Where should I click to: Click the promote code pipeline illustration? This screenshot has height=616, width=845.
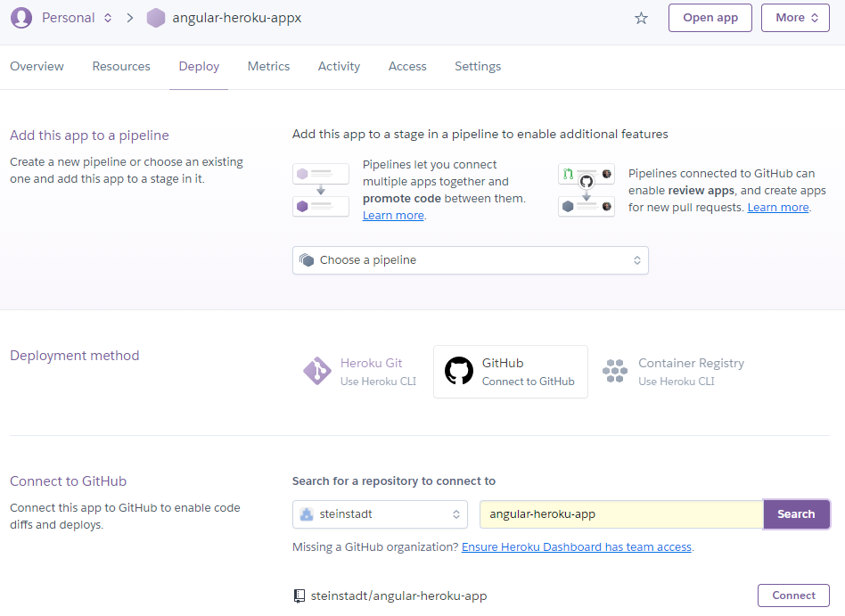click(x=321, y=190)
